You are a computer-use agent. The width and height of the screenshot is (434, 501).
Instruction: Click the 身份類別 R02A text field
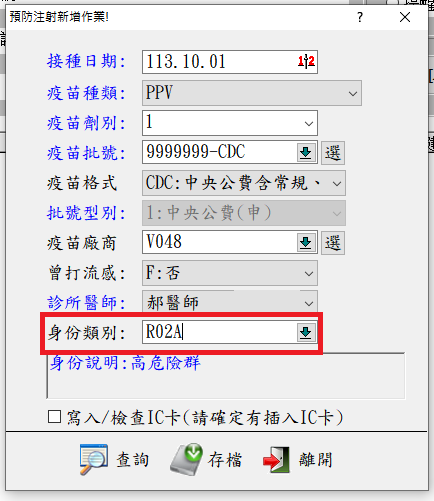point(220,332)
